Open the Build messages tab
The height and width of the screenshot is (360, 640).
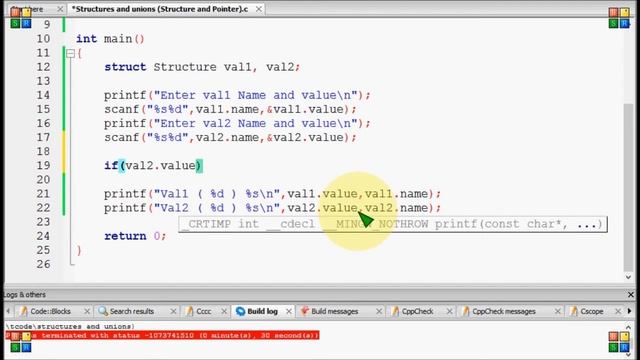pos(334,311)
